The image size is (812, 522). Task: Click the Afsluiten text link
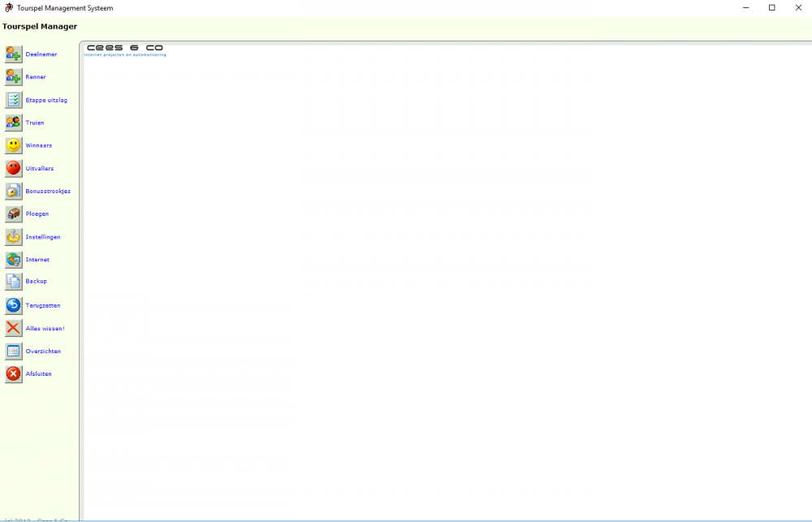pos(39,374)
